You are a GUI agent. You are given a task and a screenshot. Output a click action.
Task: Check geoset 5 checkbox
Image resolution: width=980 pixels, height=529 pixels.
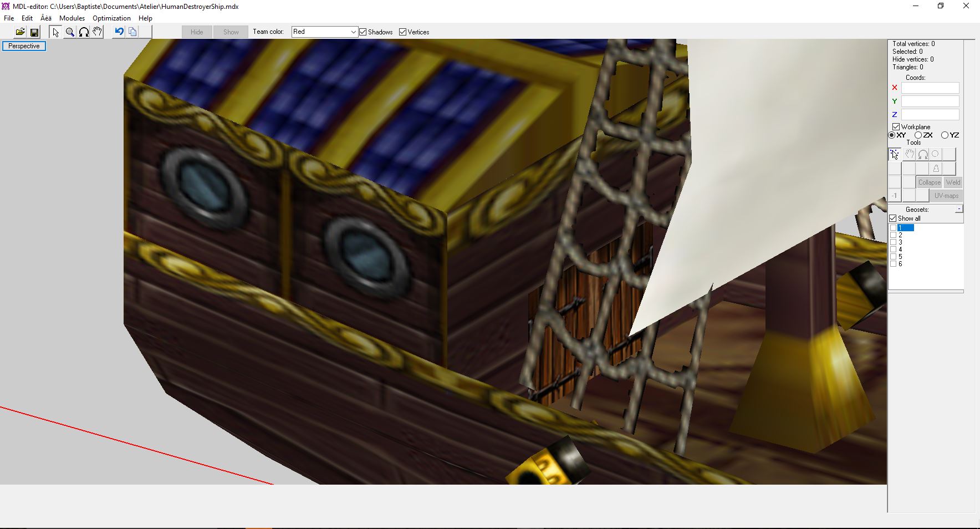893,257
